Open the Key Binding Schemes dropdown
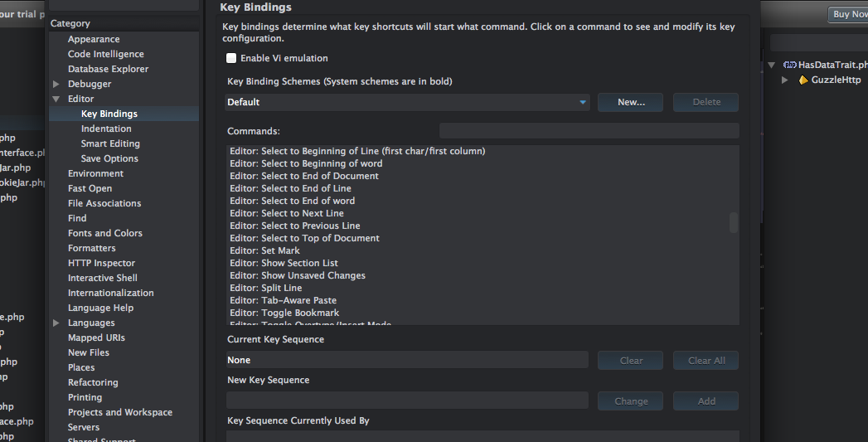 coord(407,102)
